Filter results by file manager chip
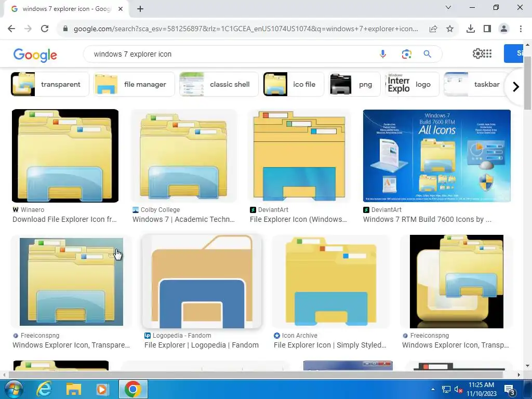This screenshot has height=399, width=532. (x=134, y=84)
